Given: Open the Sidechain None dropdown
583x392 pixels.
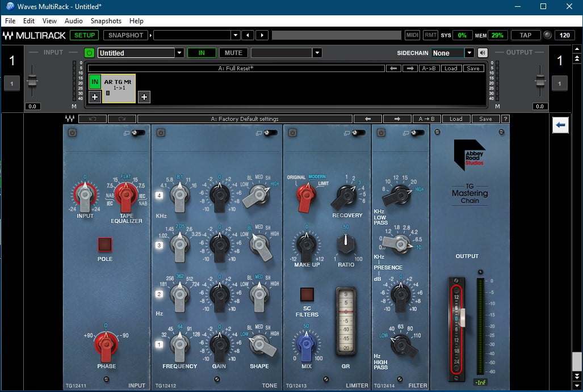Looking at the screenshot, I should pyautogui.click(x=469, y=53).
